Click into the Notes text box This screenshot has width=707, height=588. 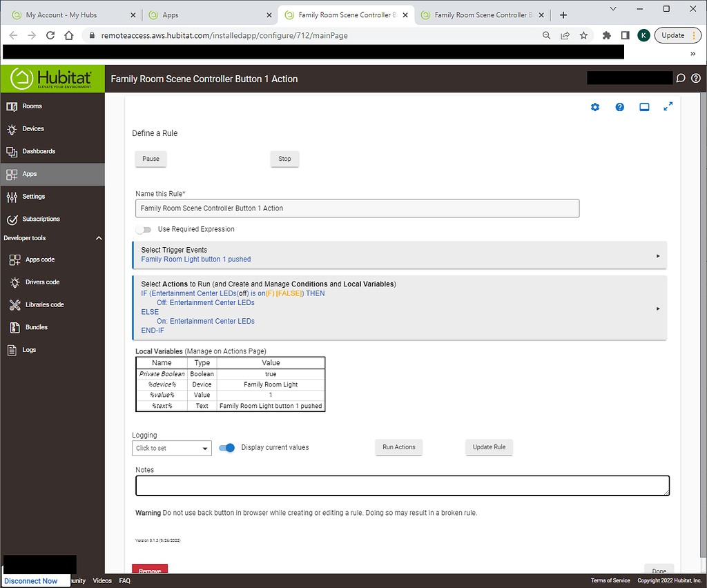(x=402, y=485)
